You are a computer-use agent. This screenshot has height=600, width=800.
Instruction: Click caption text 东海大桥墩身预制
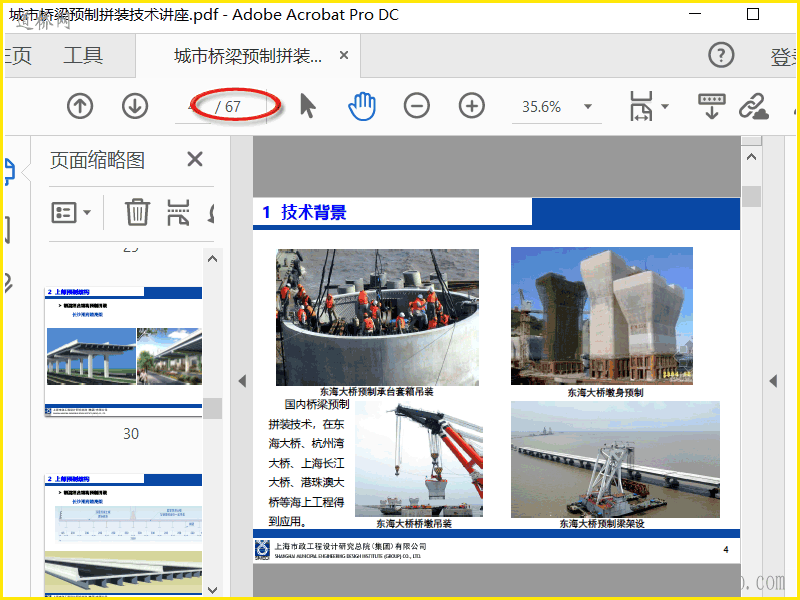[x=605, y=392]
